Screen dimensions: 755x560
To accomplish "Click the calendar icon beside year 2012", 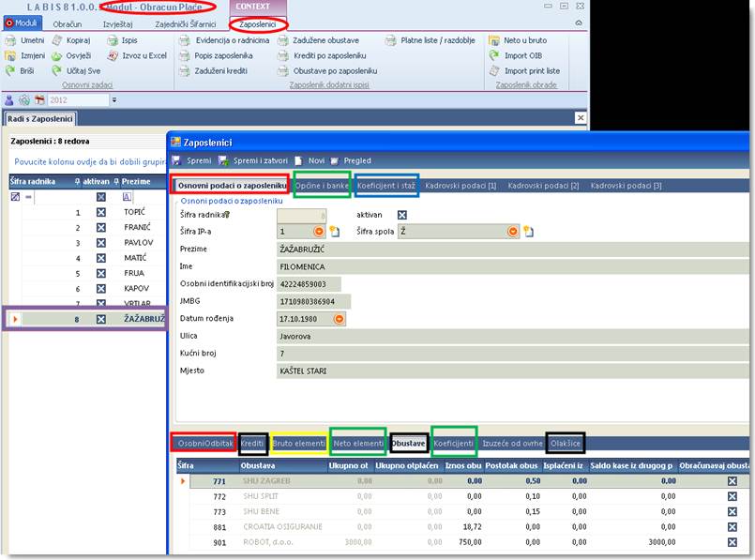I will pos(39,100).
